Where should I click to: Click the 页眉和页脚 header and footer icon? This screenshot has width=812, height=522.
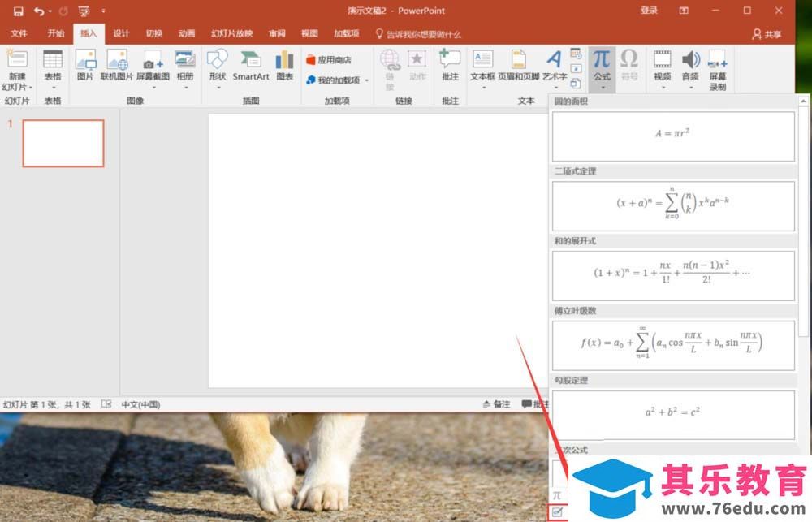[x=518, y=59]
